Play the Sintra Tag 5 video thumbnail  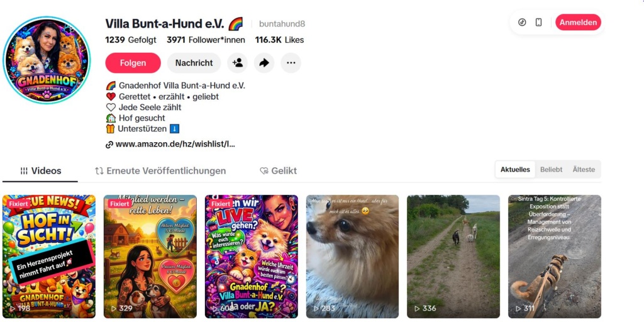(555, 257)
